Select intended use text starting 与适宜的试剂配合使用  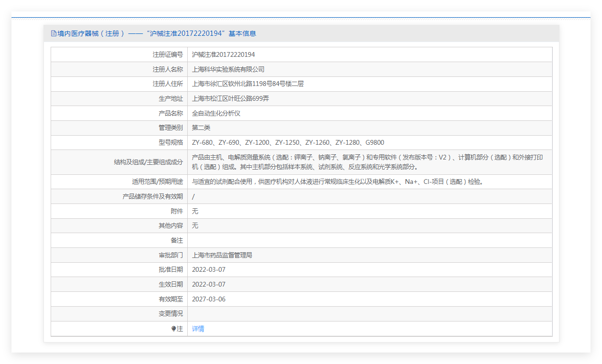click(337, 182)
